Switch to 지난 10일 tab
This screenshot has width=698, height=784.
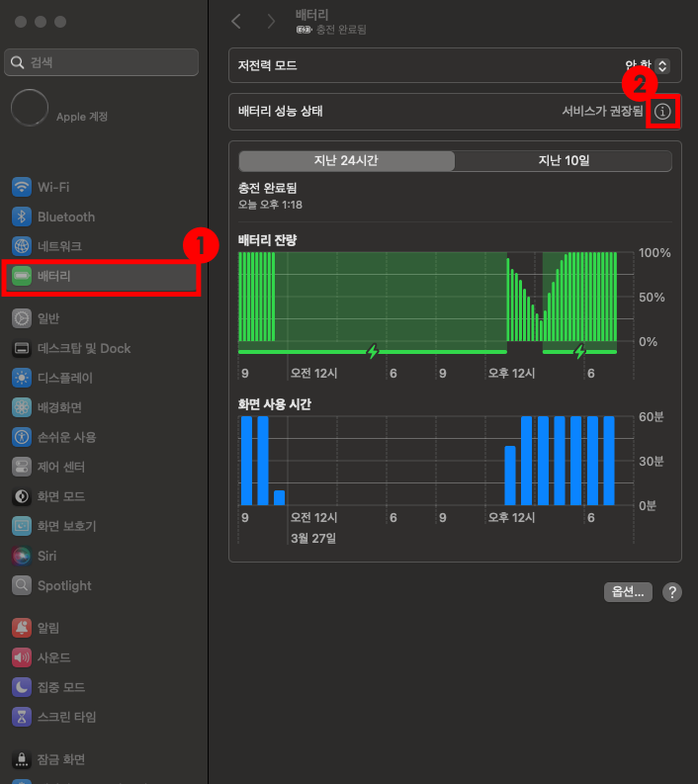(x=564, y=161)
